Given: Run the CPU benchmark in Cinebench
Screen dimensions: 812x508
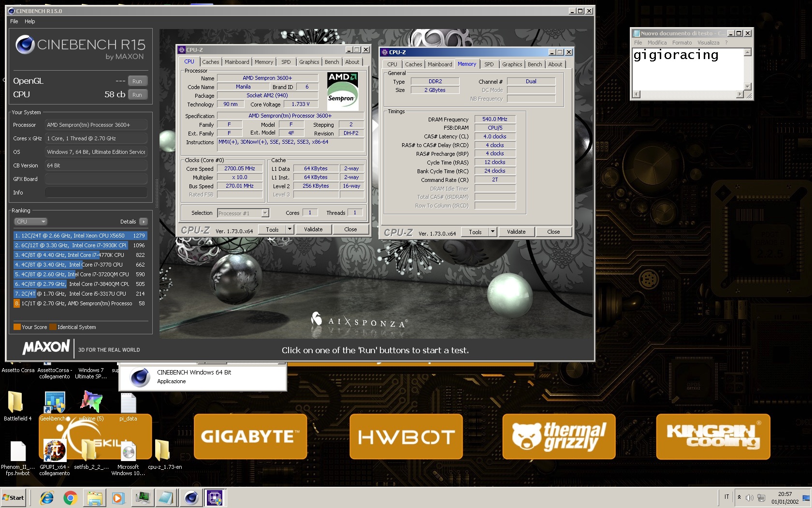Looking at the screenshot, I should tap(137, 95).
